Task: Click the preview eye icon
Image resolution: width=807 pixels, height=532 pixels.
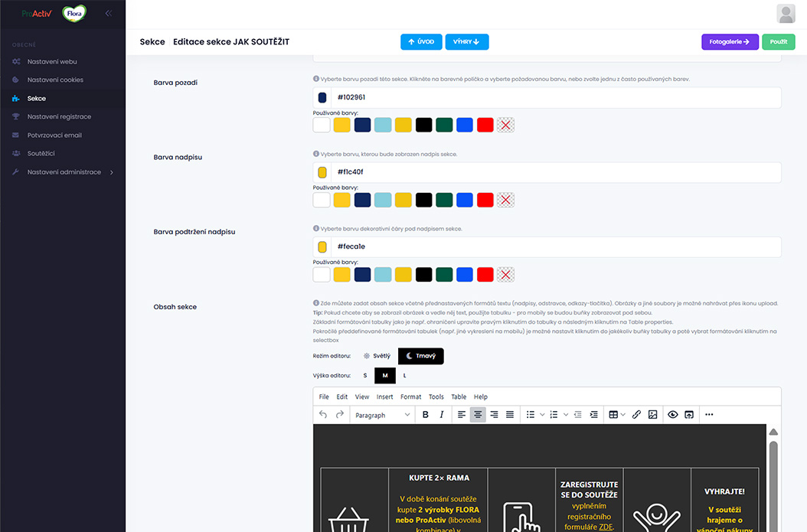Action: coord(673,415)
